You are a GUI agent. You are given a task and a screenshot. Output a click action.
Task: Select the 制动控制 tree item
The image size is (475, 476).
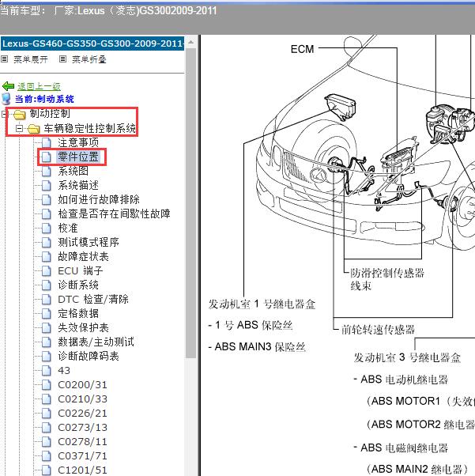(50, 114)
